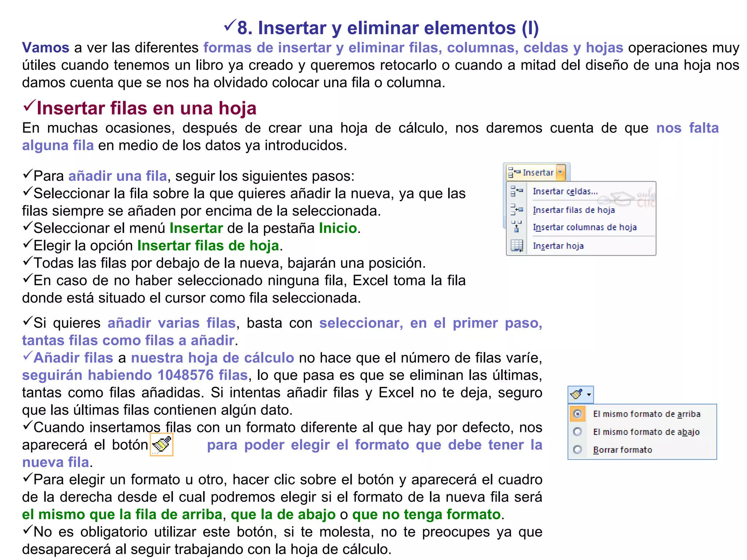Click the bold word 'Vamos'

(46, 47)
